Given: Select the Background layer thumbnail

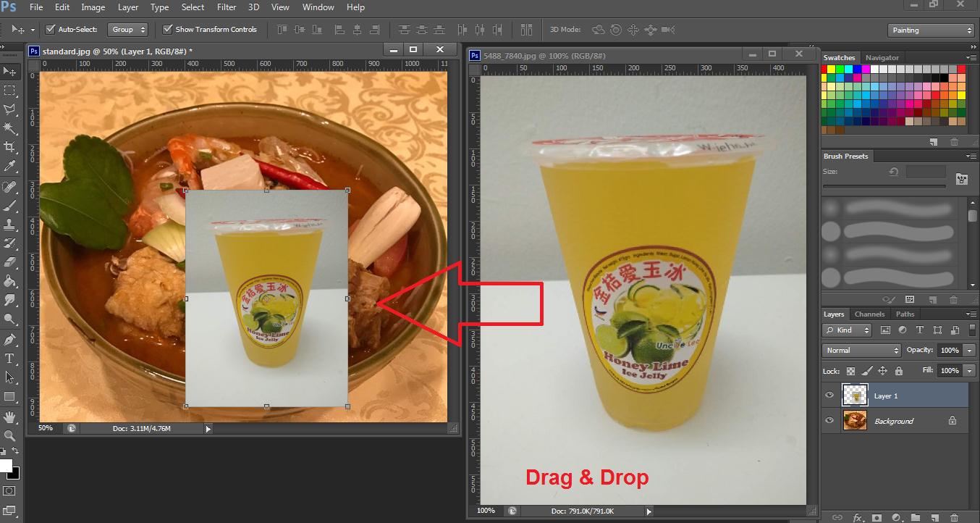Looking at the screenshot, I should pos(855,421).
